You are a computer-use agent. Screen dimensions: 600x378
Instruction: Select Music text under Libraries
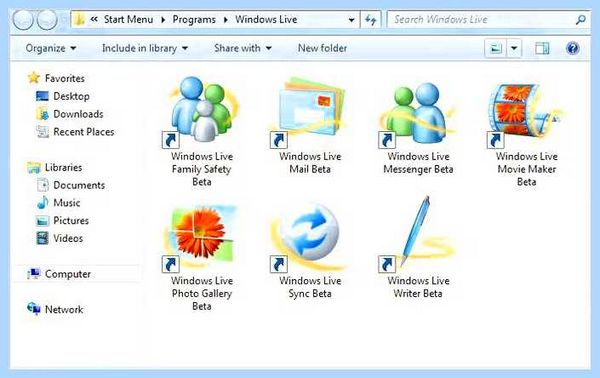click(67, 203)
